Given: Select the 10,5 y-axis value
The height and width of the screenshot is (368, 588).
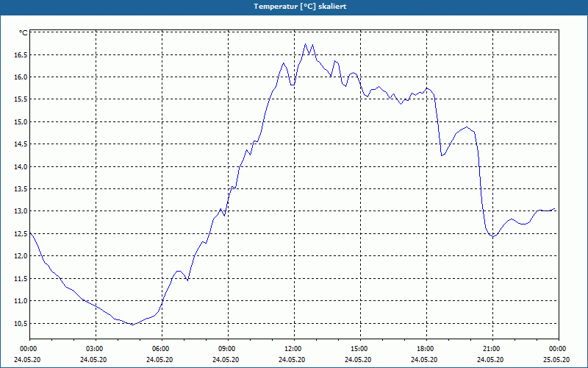Looking at the screenshot, I should (x=21, y=323).
